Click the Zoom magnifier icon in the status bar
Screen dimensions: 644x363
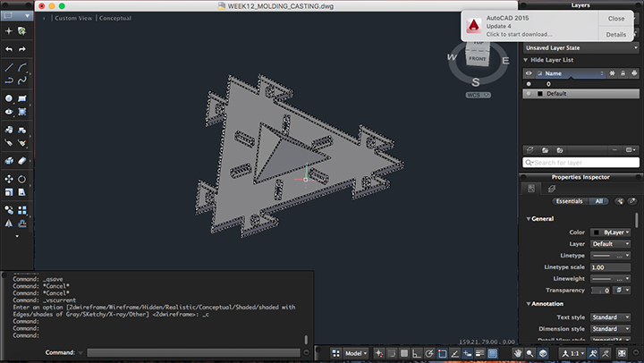pyautogui.click(x=530, y=353)
